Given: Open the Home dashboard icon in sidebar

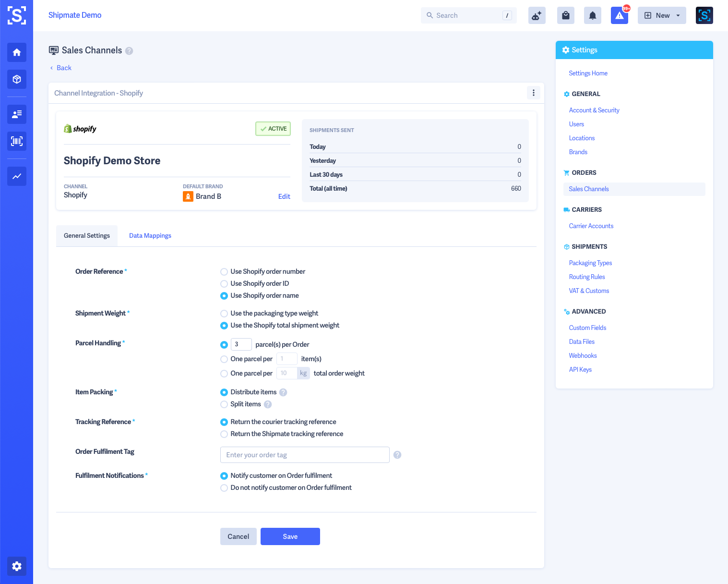Looking at the screenshot, I should (16, 52).
